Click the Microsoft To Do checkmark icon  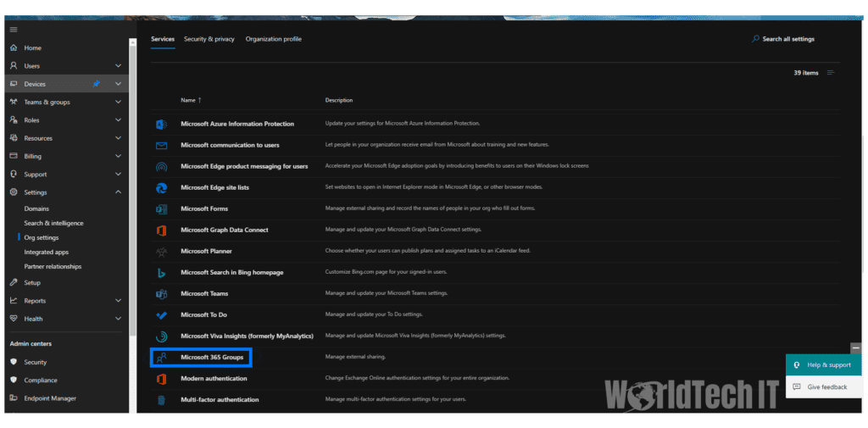click(161, 315)
